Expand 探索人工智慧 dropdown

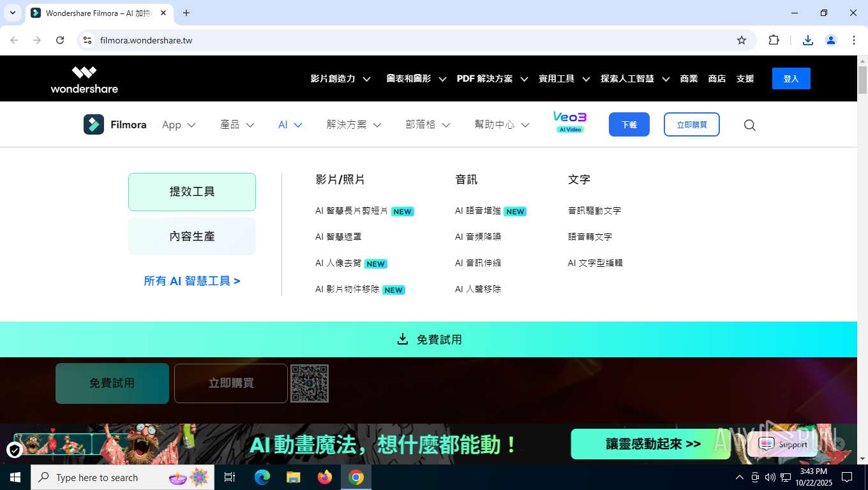635,78
